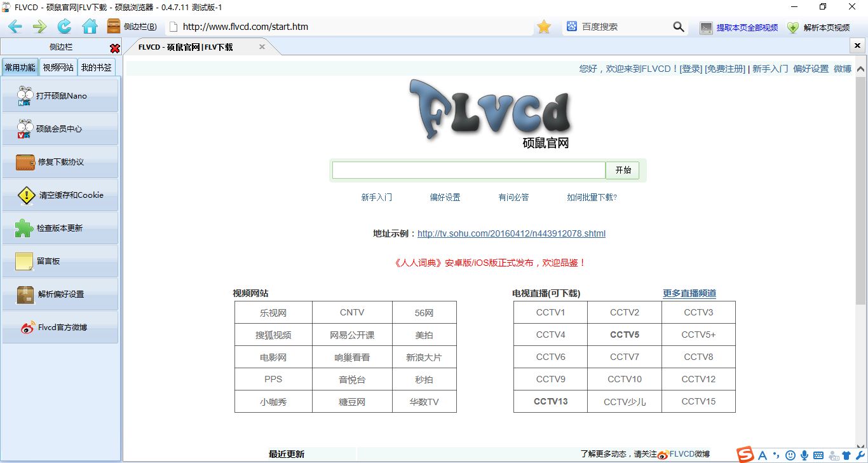Click 如何批量下载? link
Image resolution: width=868 pixels, height=463 pixels.
pos(592,197)
